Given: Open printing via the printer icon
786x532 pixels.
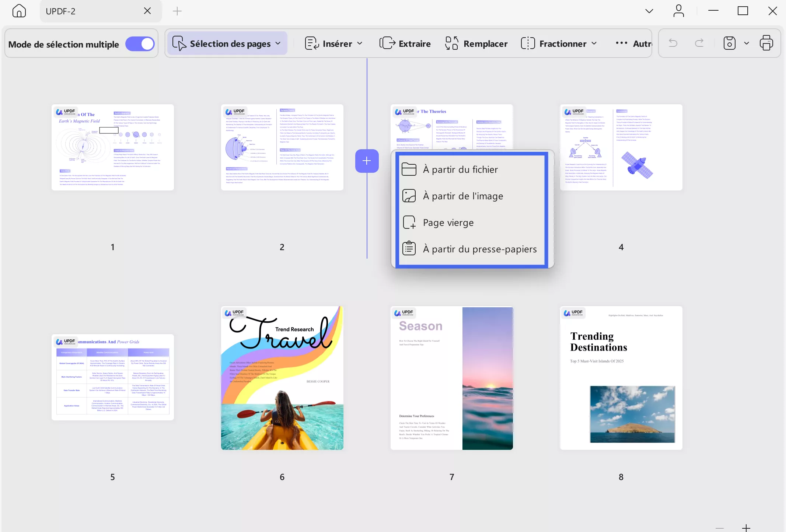Looking at the screenshot, I should pos(766,43).
